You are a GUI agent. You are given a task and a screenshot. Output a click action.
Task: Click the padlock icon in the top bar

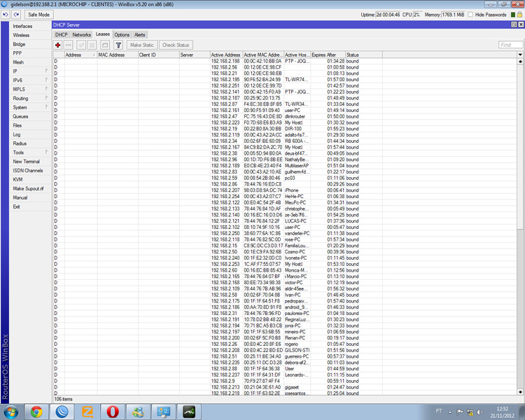coord(519,15)
